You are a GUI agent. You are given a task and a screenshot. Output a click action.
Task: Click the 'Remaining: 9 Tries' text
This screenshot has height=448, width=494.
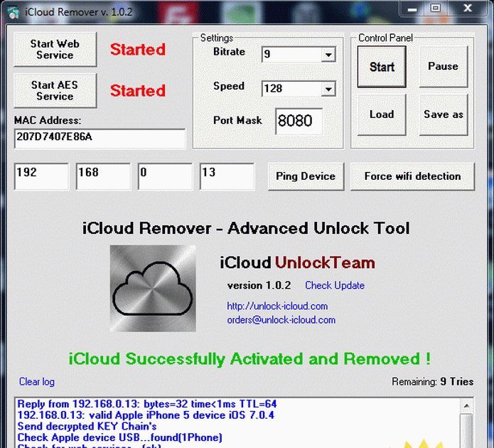(433, 382)
